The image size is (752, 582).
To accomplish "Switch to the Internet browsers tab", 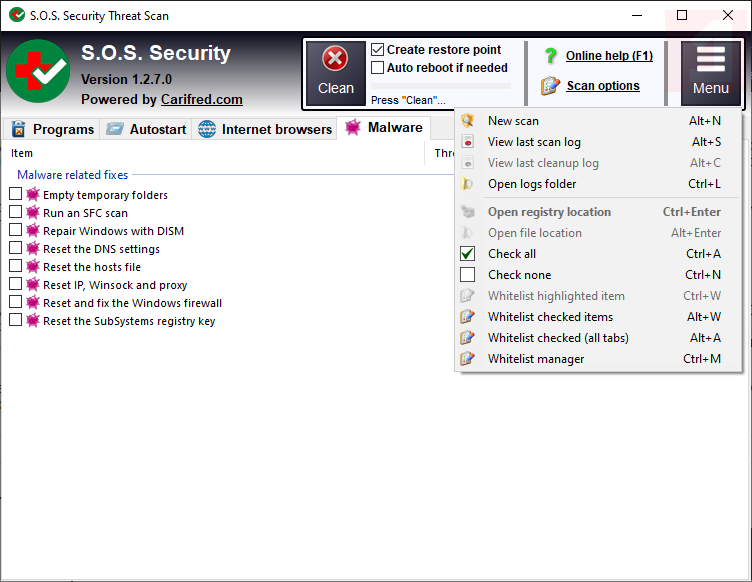I will pyautogui.click(x=264, y=129).
